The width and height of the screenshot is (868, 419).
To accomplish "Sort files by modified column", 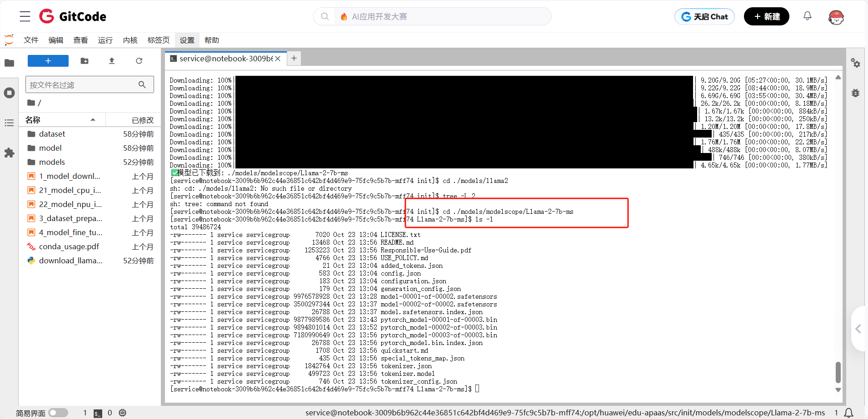I will pos(135,120).
